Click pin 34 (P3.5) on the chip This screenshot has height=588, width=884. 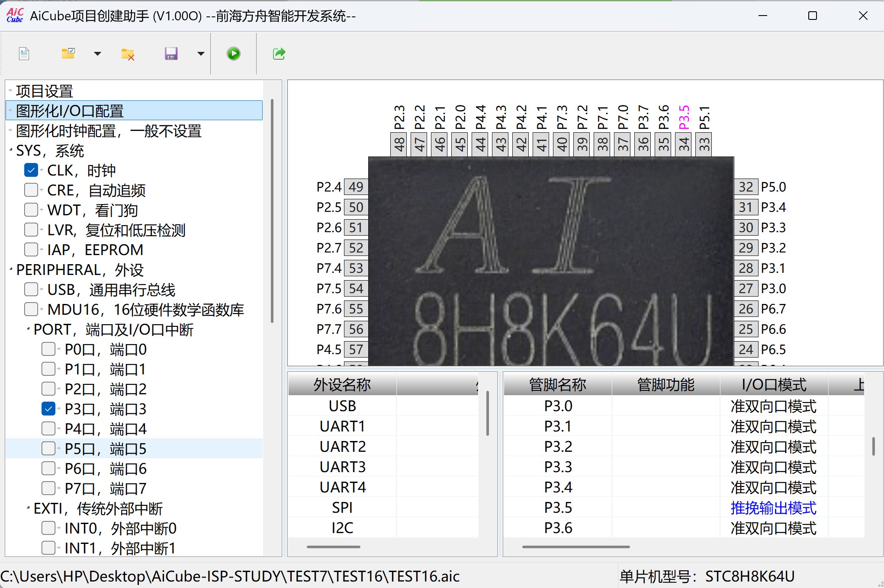click(684, 144)
